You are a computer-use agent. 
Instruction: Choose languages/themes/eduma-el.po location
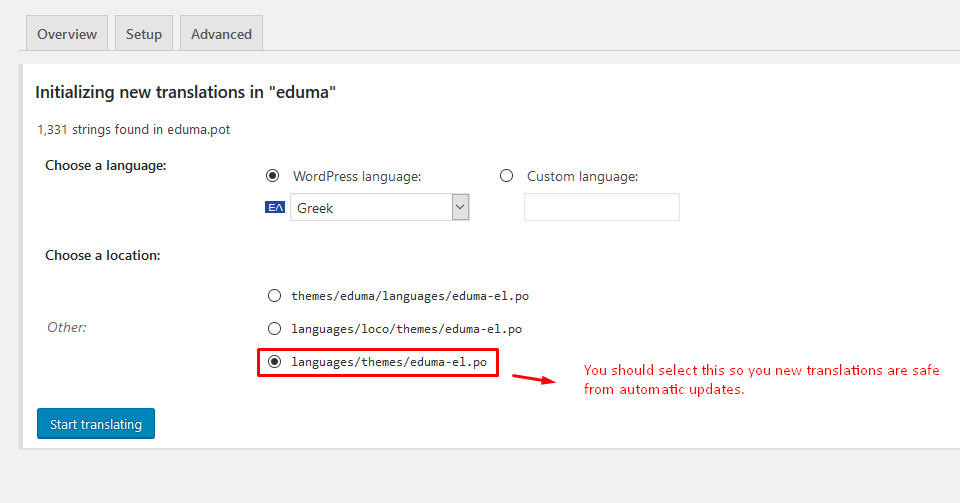click(x=274, y=362)
